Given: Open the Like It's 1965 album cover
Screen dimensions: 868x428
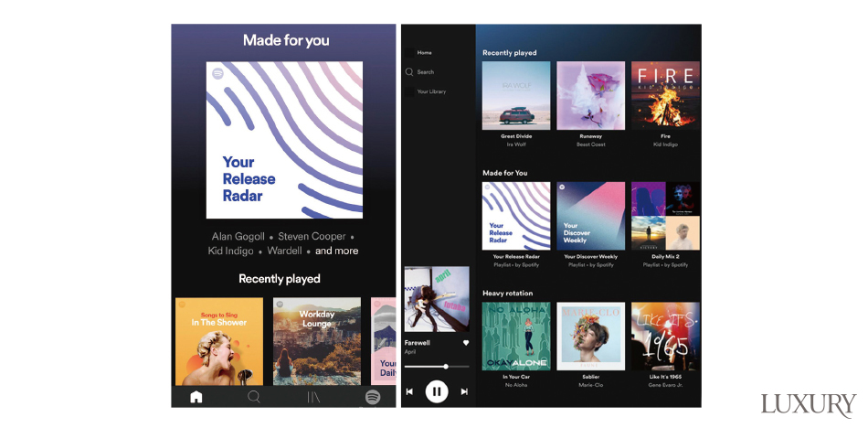Looking at the screenshot, I should 665,336.
